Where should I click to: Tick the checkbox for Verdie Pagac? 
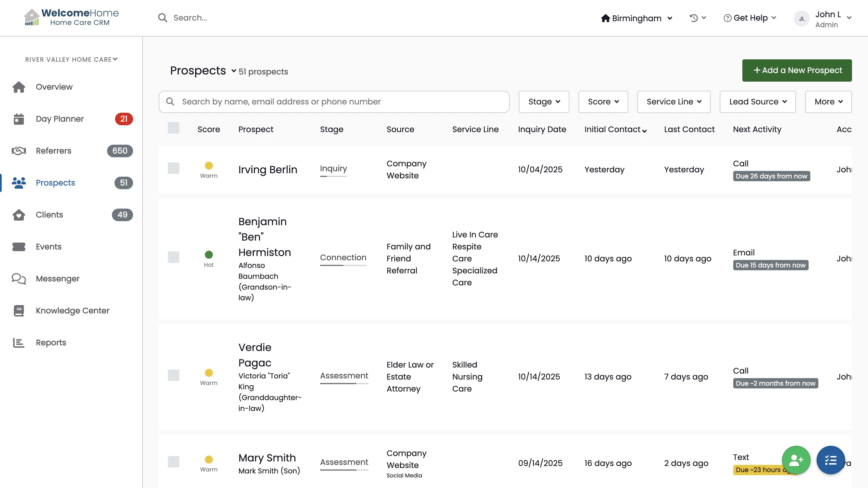[174, 375]
